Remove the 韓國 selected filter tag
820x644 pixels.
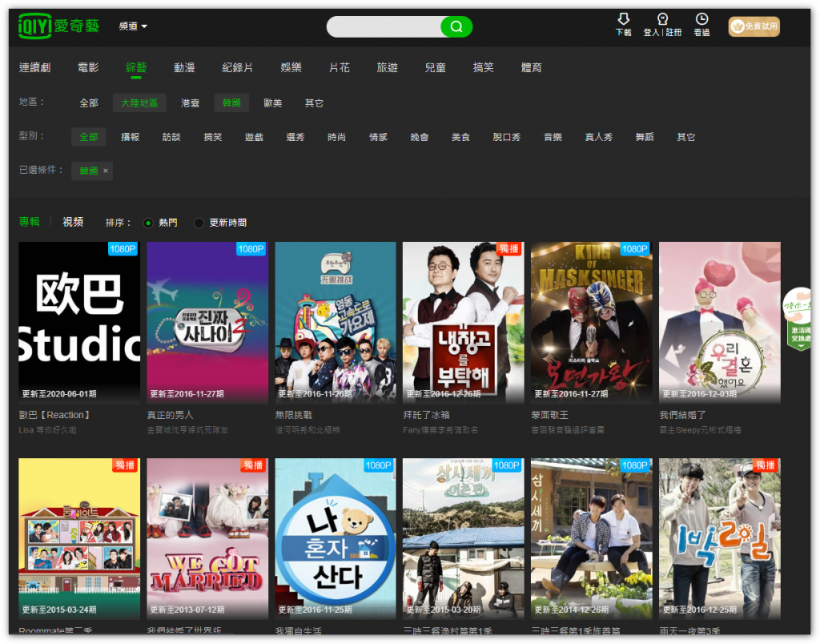pyautogui.click(x=106, y=171)
